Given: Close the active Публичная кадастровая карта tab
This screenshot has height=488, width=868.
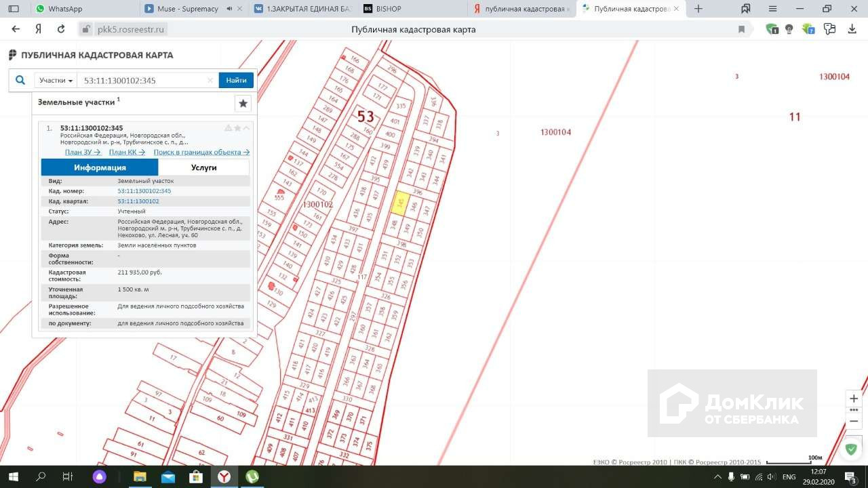Looking at the screenshot, I should [x=675, y=9].
